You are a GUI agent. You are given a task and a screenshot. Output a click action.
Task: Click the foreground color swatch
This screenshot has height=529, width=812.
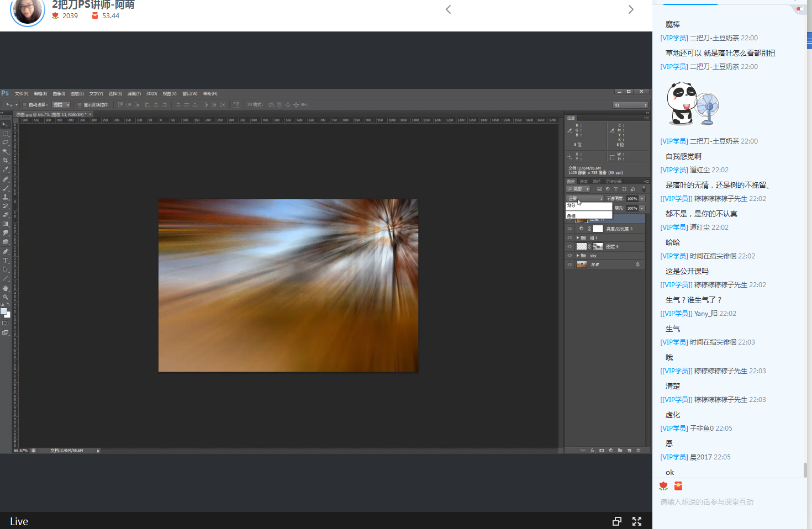coord(4,311)
